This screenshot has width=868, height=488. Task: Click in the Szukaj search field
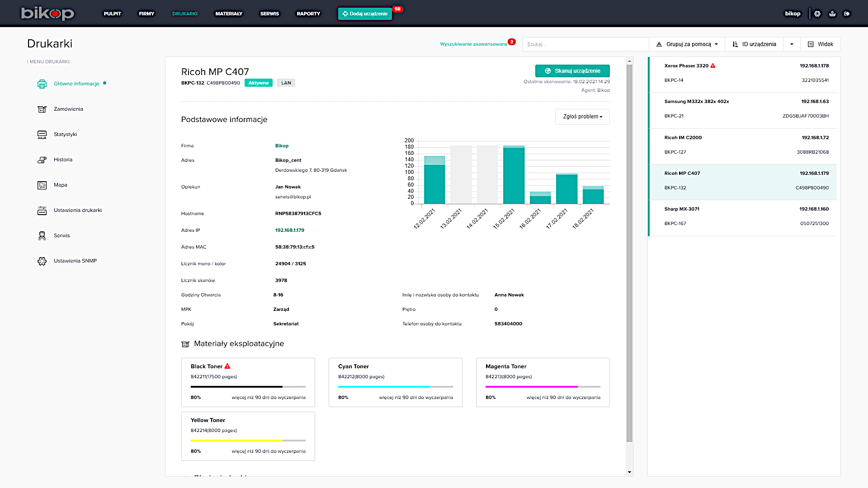pyautogui.click(x=585, y=44)
